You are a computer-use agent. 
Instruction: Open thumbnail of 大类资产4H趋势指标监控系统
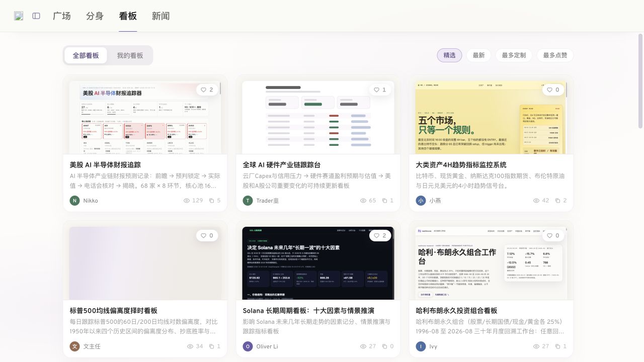[x=491, y=117]
